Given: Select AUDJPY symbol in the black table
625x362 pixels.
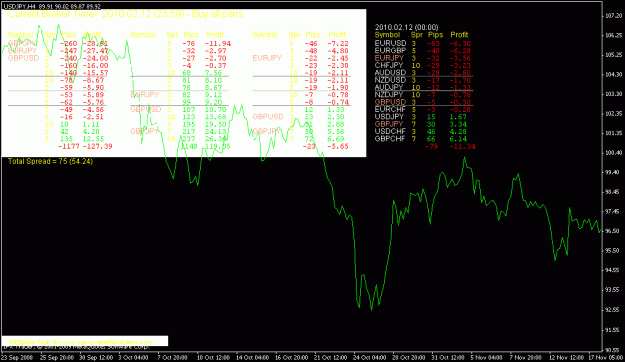Looking at the screenshot, I should (389, 87).
